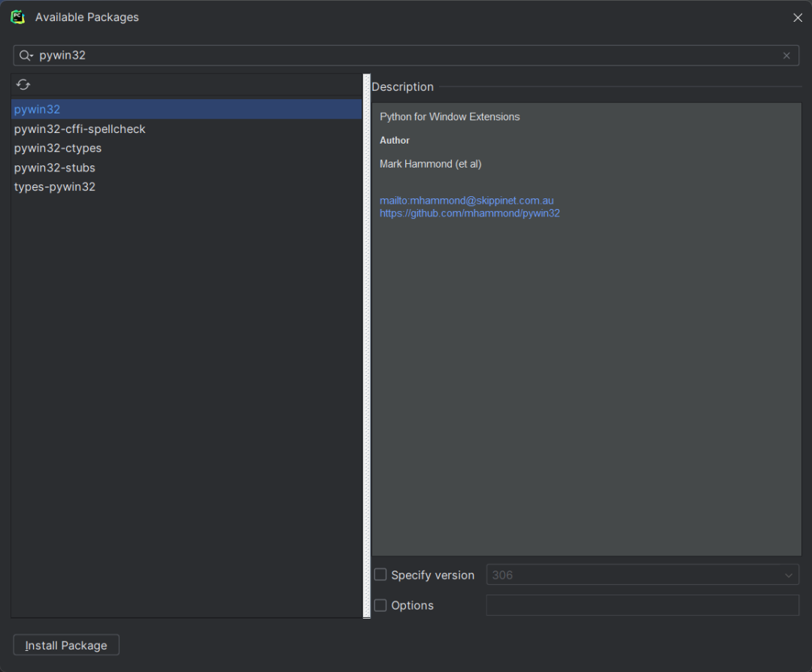Image resolution: width=812 pixels, height=672 pixels.
Task: Click the search magnifier history icon
Action: (x=26, y=56)
